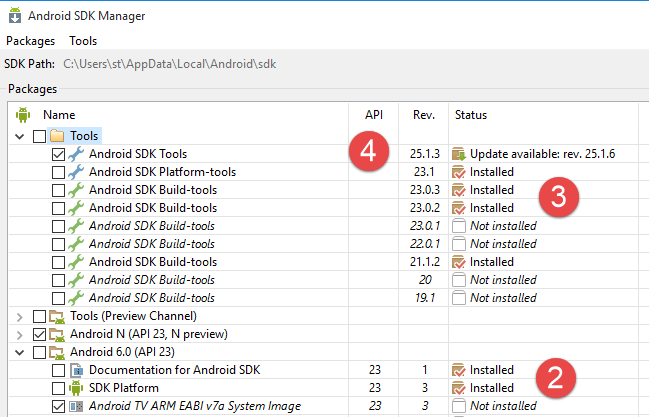Click the SDK Platform Android icon

click(x=76, y=388)
